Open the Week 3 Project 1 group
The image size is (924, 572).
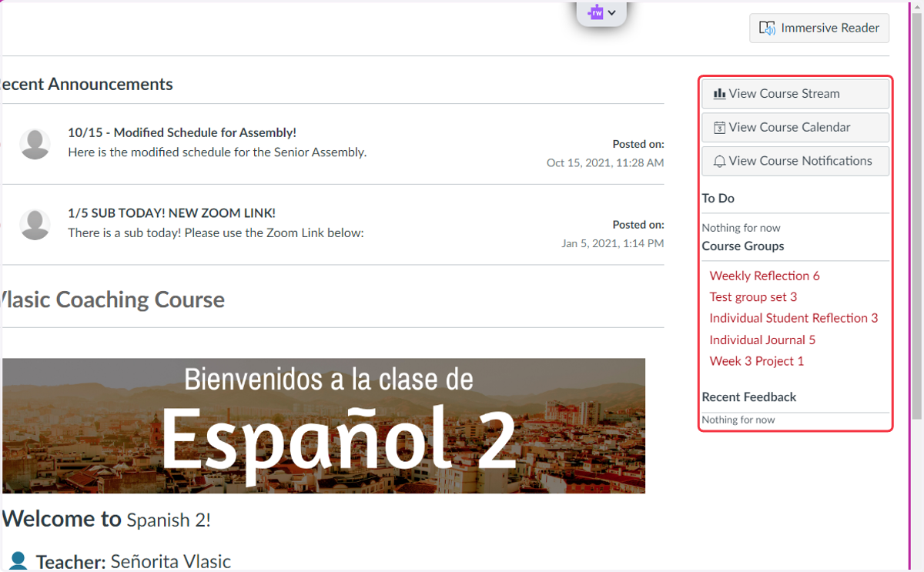tap(757, 361)
